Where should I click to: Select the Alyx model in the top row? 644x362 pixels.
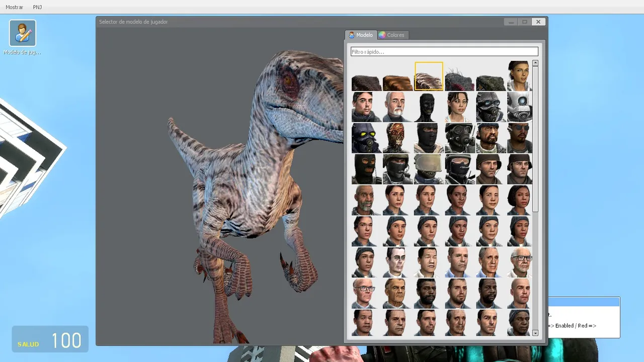point(520,76)
